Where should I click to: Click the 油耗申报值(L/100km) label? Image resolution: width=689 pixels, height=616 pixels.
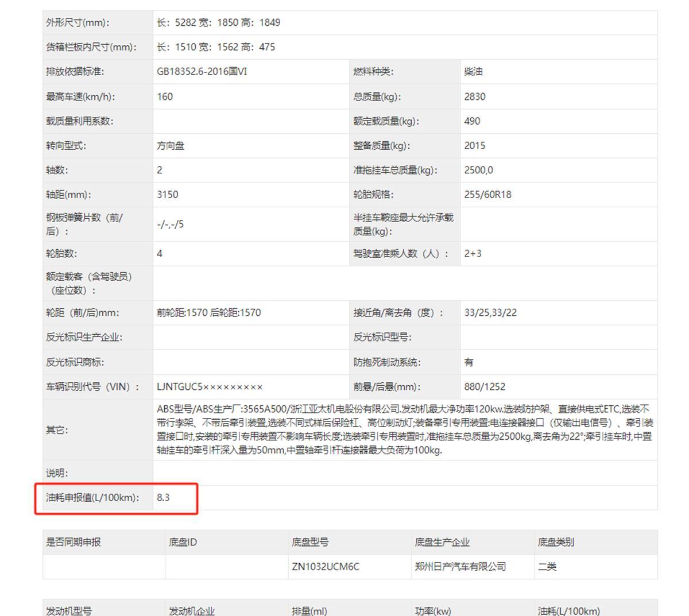pos(92,498)
